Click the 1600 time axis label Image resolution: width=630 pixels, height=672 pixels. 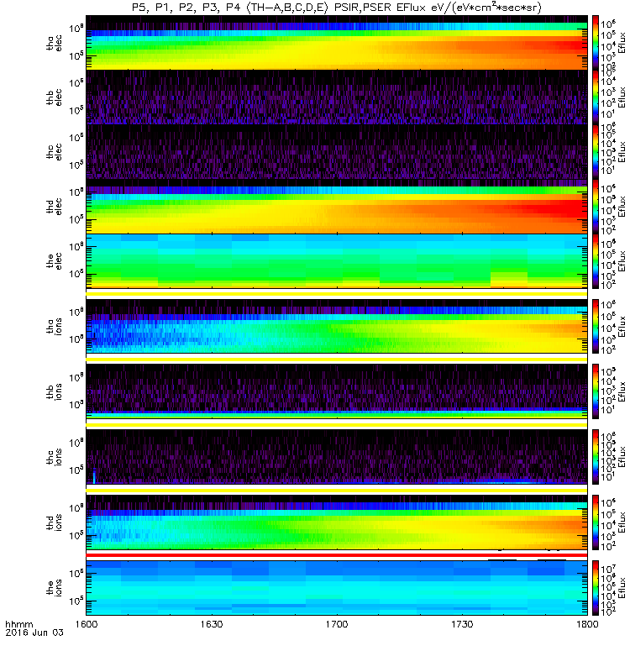[x=87, y=624]
